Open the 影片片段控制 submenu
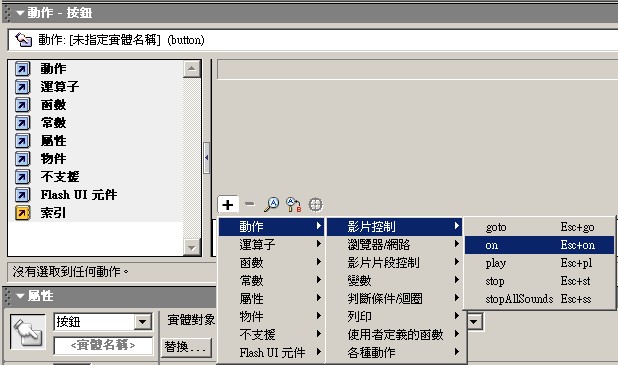Image resolution: width=618 pixels, height=365 pixels. click(395, 263)
